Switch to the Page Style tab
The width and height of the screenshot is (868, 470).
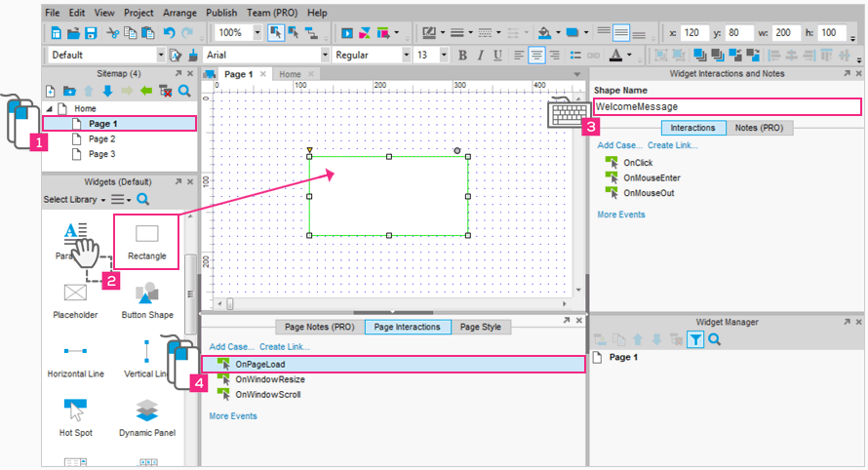click(x=480, y=327)
